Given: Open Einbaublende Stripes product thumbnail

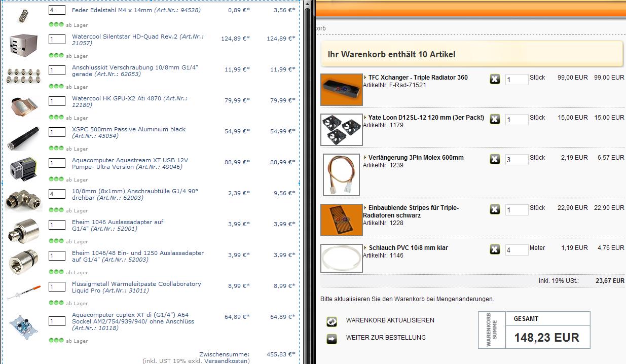Looking at the screenshot, I should click(342, 220).
